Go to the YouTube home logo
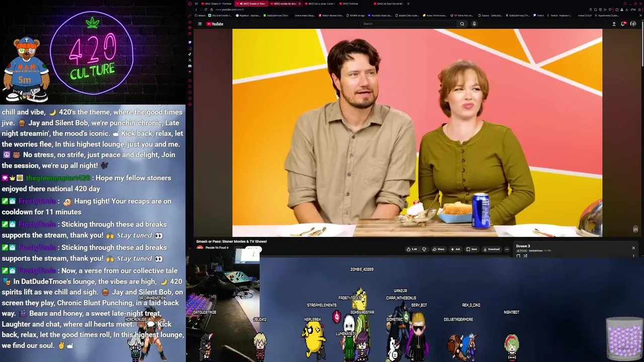 click(x=215, y=24)
